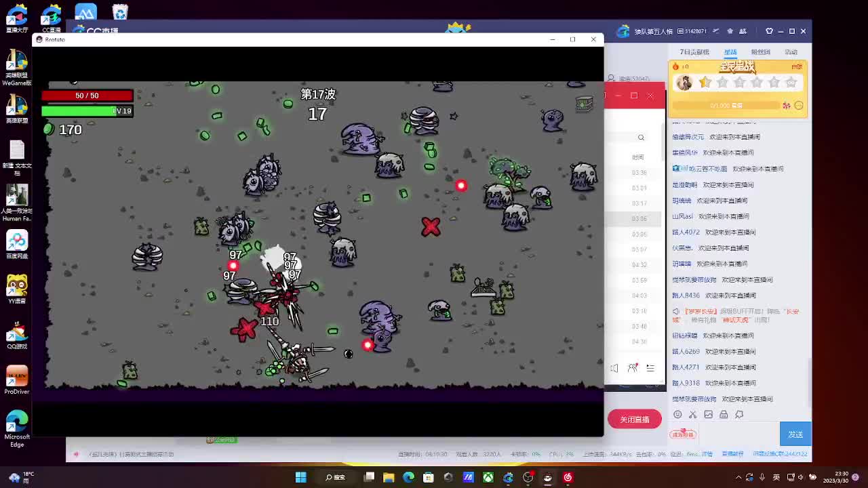Switch to the 星战 tab

coord(730,52)
